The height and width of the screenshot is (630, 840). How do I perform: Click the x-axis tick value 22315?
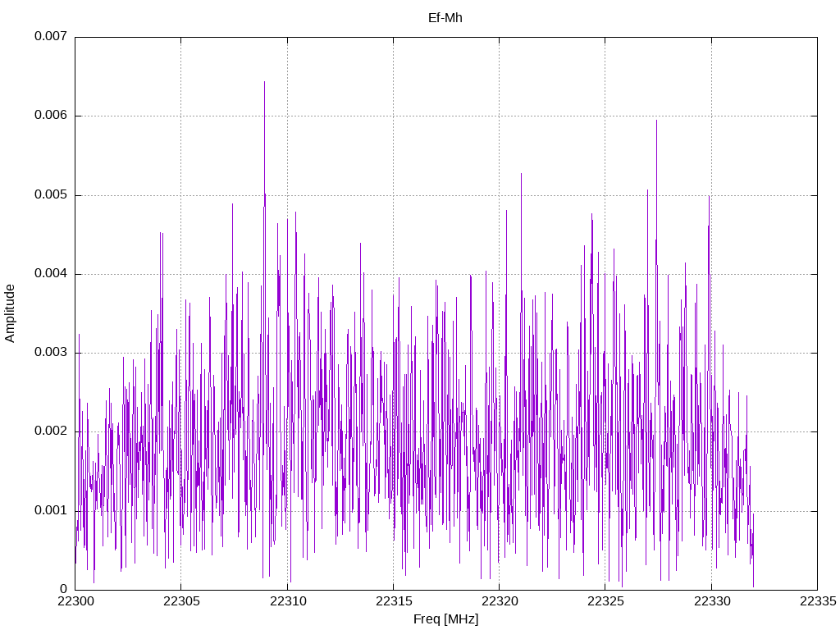394,601
